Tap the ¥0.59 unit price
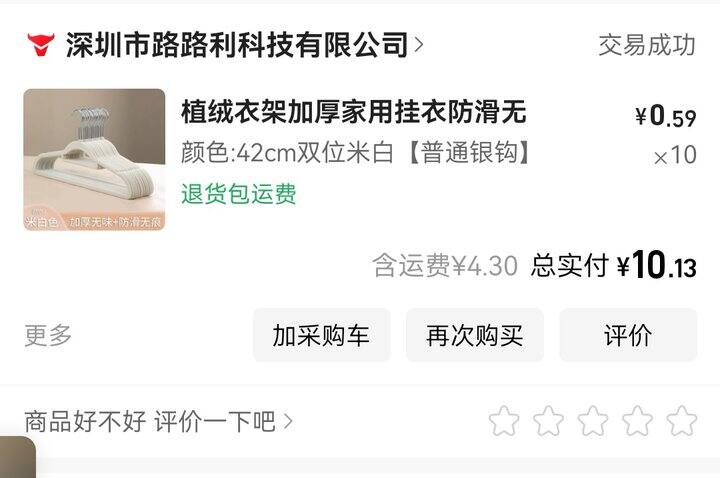 [x=666, y=116]
